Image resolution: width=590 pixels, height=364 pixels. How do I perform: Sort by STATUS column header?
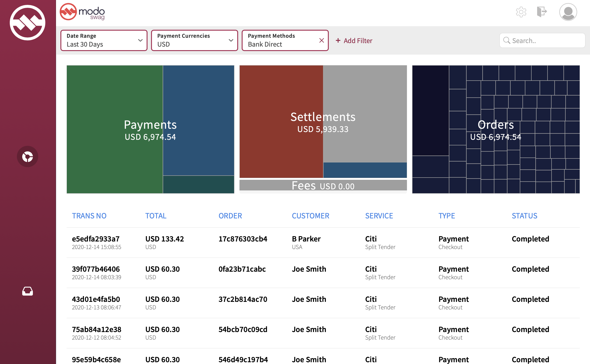click(x=524, y=216)
